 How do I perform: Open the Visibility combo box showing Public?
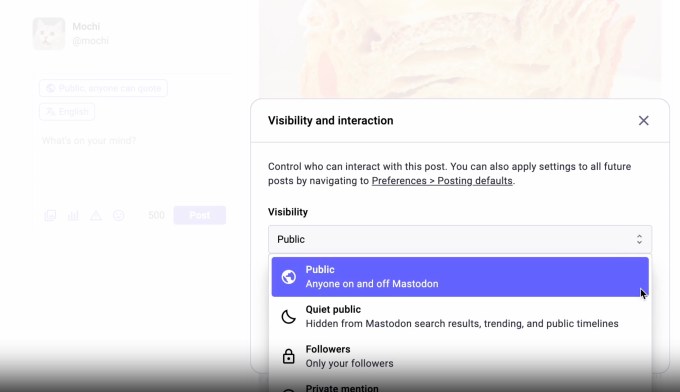click(460, 239)
